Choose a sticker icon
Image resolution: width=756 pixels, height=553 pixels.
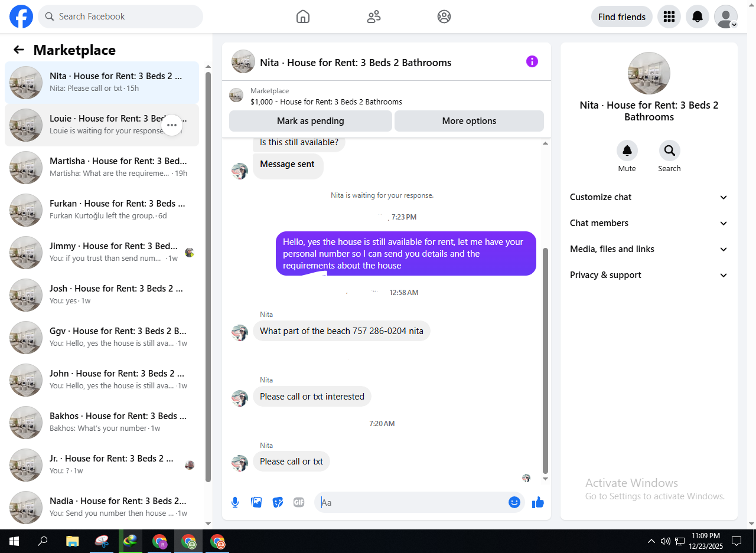[278, 502]
